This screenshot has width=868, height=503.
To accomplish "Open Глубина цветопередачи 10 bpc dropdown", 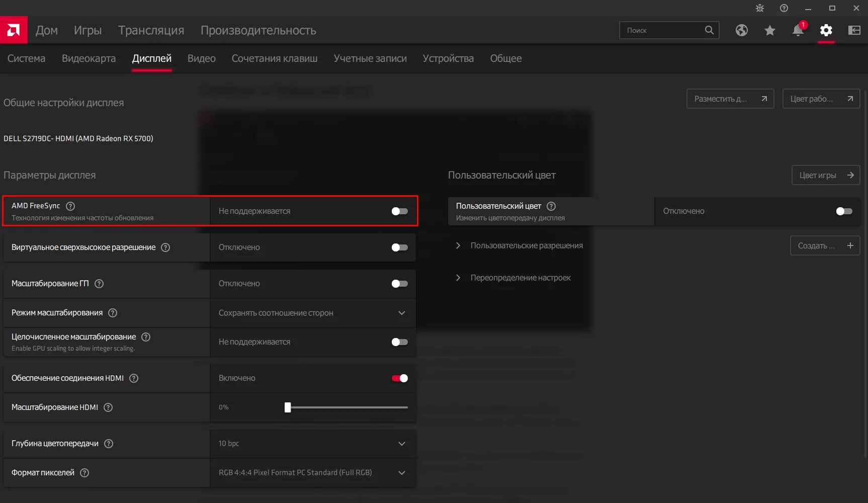I will click(313, 444).
